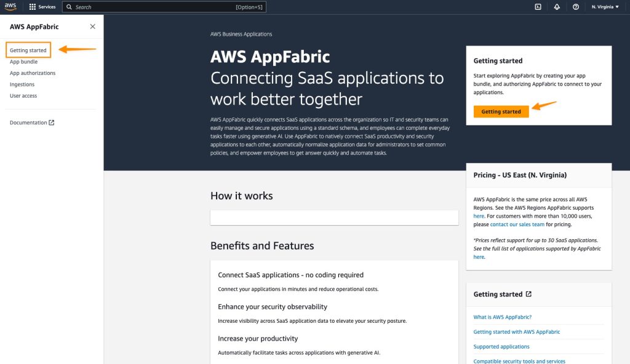630x364 pixels.
Task: Click the orange Getting started button
Action: (501, 112)
